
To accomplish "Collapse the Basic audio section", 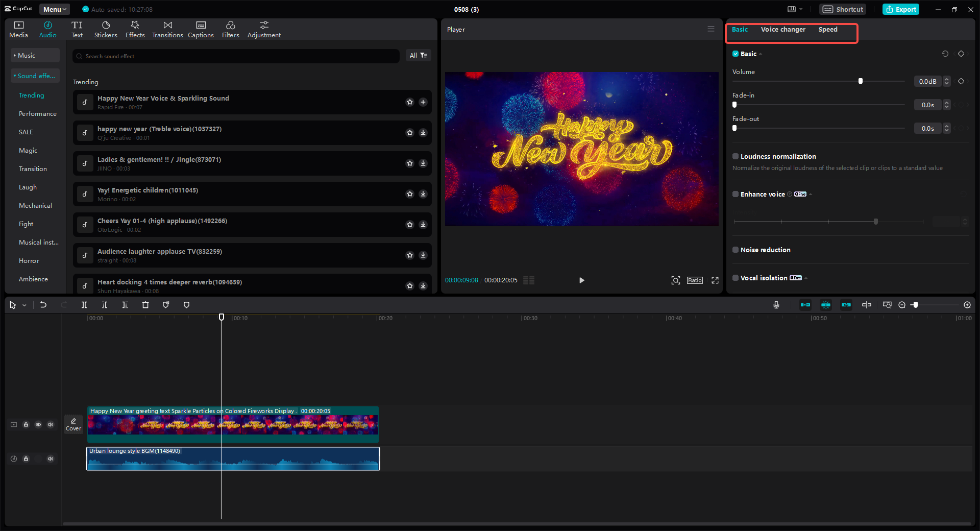I will [x=760, y=54].
